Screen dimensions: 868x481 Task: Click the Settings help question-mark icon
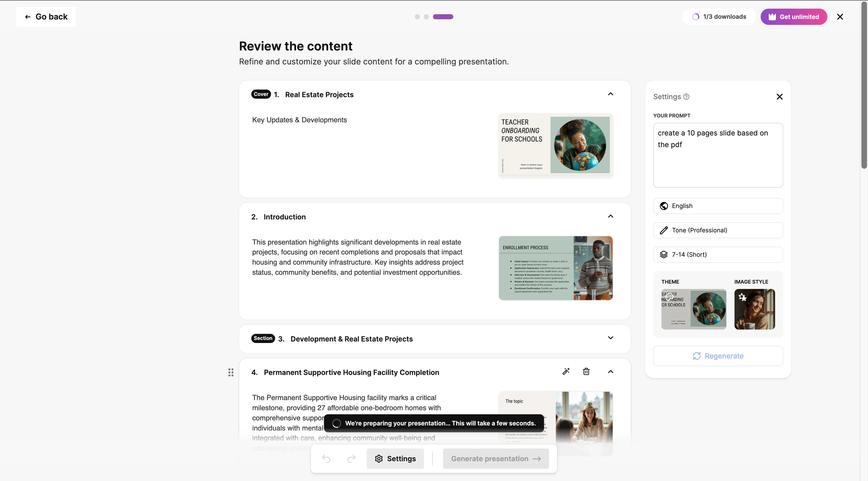[x=686, y=97]
